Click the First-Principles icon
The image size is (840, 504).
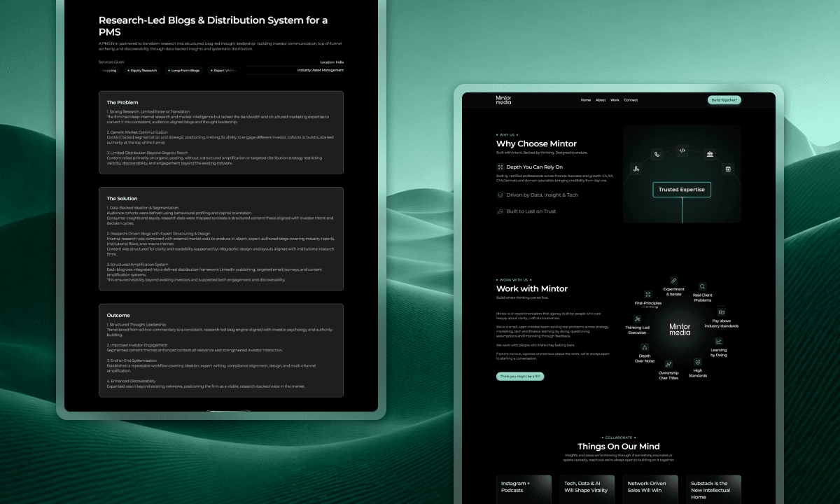[x=648, y=294]
